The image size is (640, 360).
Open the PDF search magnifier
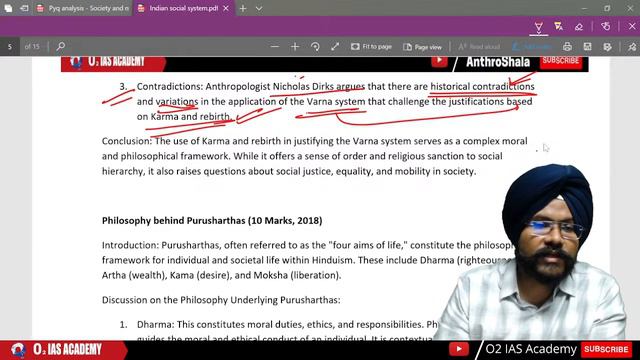pyautogui.click(x=61, y=47)
